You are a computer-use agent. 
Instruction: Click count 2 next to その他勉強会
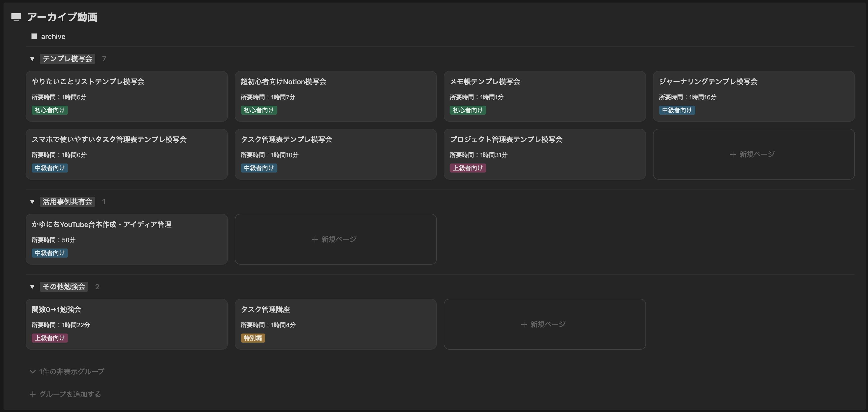click(x=97, y=287)
